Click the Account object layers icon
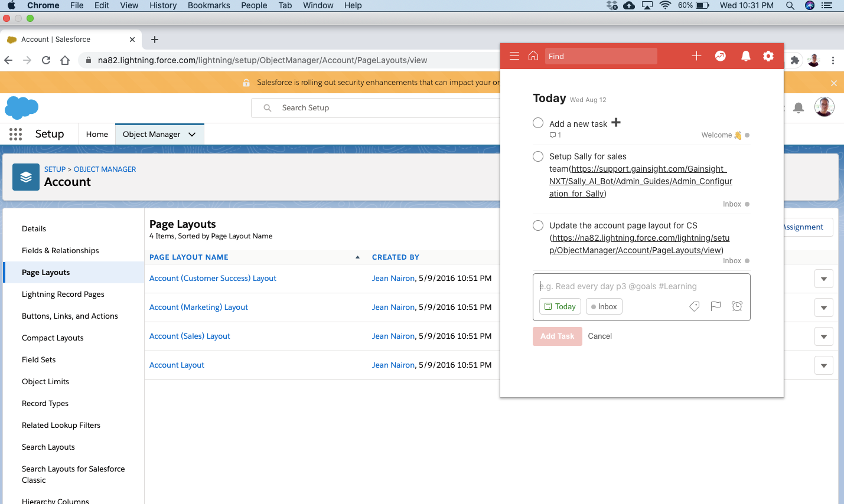Image resolution: width=844 pixels, height=504 pixels. [26, 177]
